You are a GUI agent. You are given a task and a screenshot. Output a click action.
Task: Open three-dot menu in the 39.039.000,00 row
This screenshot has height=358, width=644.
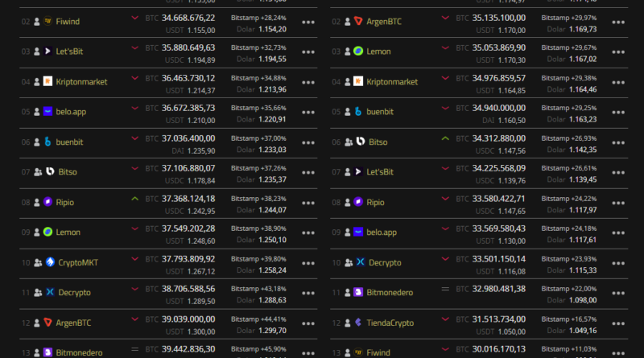pyautogui.click(x=308, y=323)
